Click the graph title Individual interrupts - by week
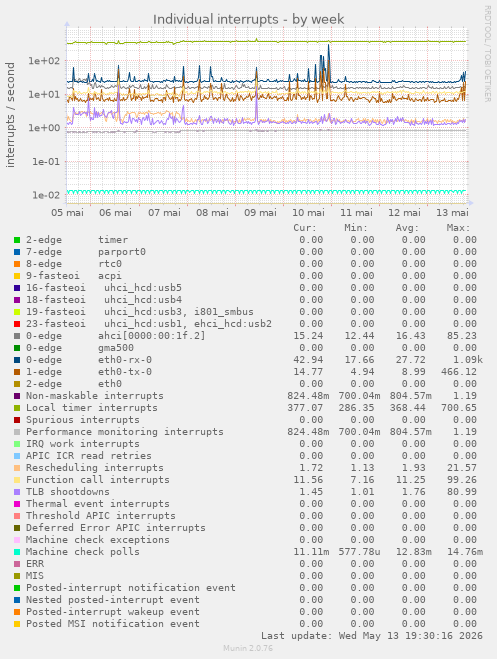 point(248,19)
